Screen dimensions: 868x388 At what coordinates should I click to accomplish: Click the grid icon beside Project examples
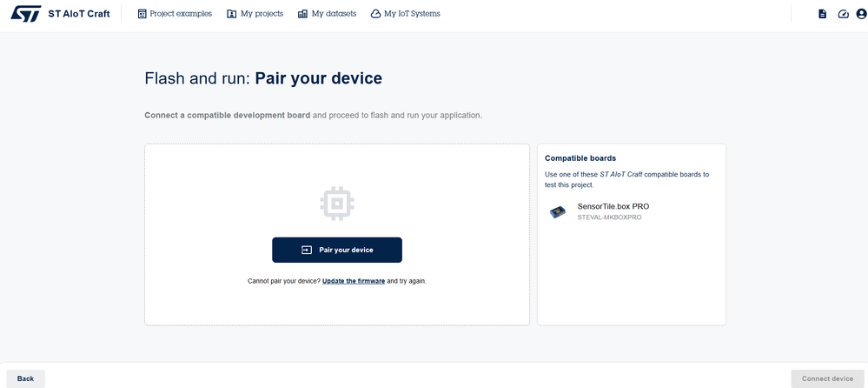coord(142,14)
